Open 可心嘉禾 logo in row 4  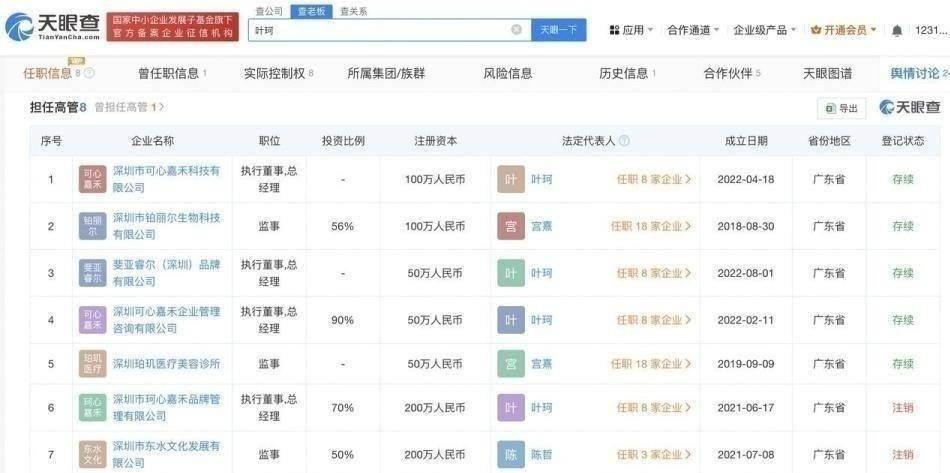pos(93,320)
